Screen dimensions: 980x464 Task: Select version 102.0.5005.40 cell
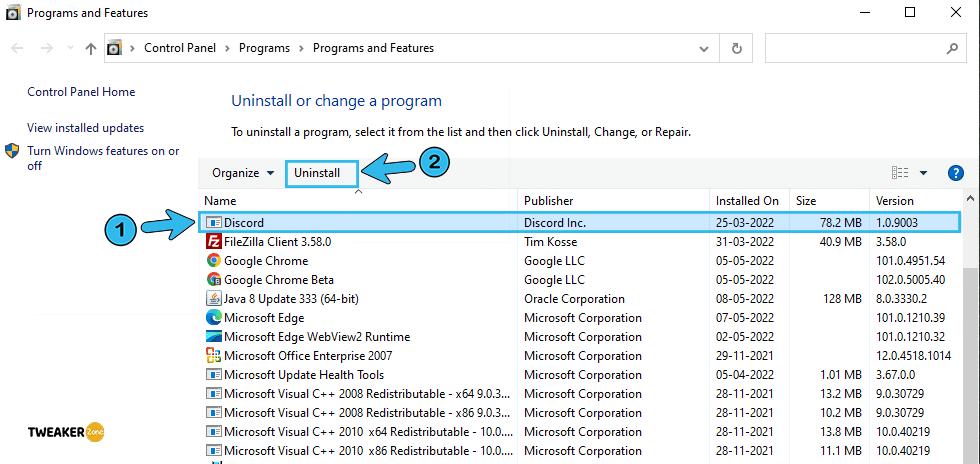(x=911, y=280)
